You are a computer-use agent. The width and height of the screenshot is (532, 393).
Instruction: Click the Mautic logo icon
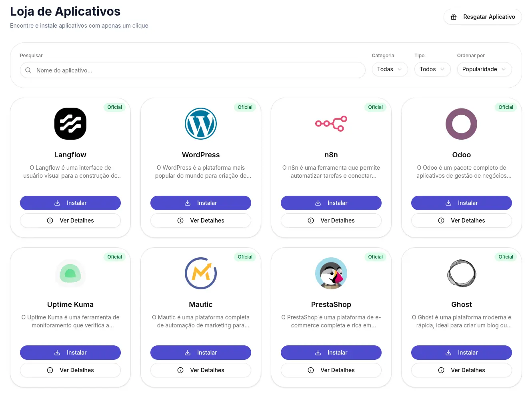pyautogui.click(x=201, y=273)
